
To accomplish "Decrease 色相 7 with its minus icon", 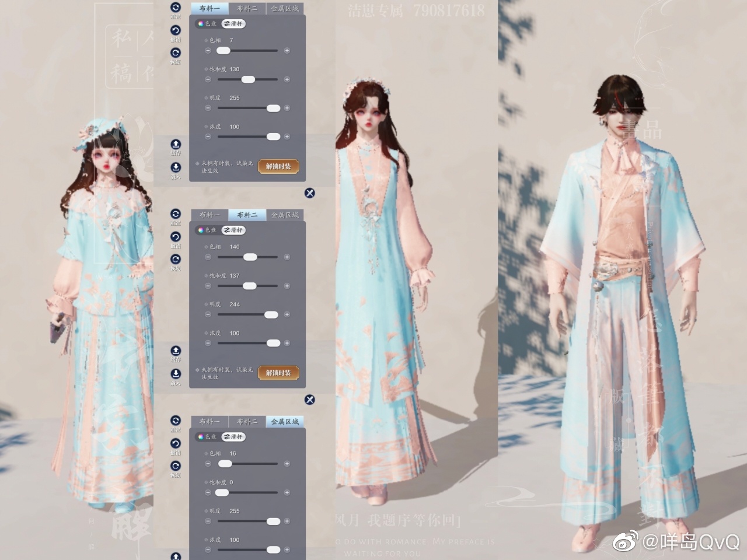I will [x=208, y=51].
